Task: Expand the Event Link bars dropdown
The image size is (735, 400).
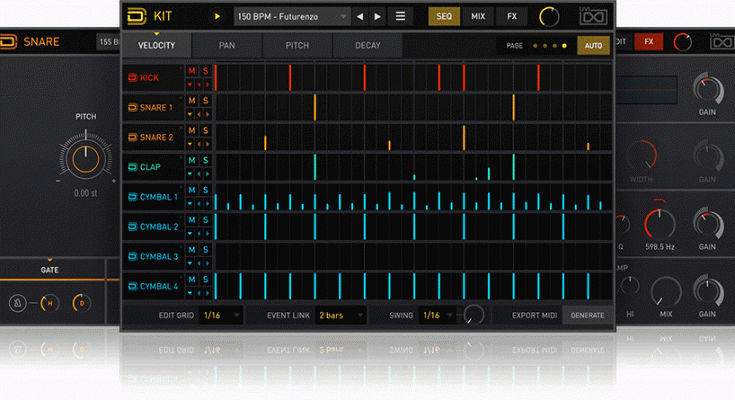Action: coord(342,315)
